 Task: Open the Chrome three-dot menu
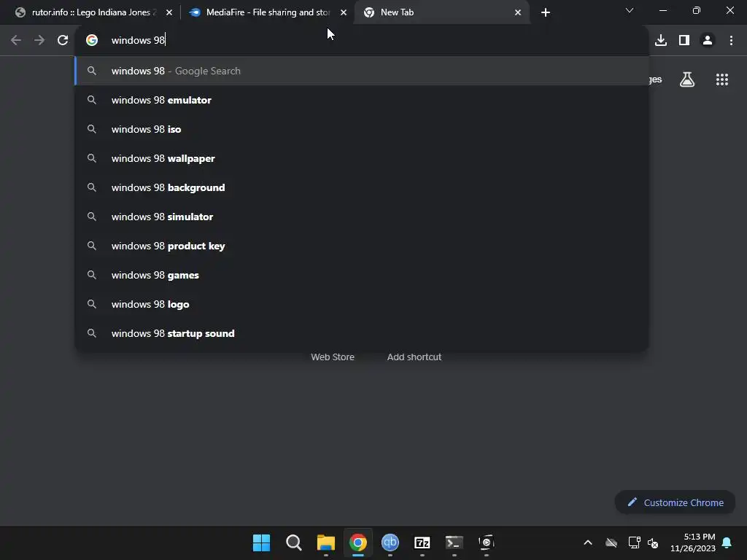point(731,41)
